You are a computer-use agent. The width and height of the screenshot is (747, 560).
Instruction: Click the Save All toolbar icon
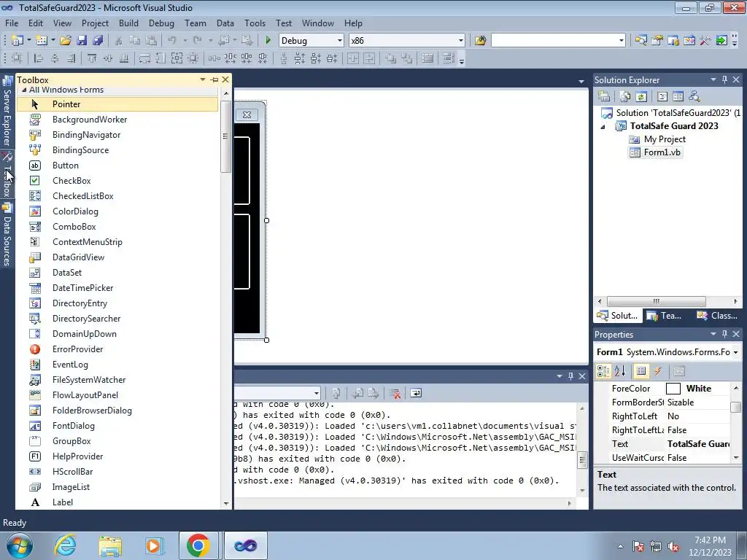tap(98, 41)
